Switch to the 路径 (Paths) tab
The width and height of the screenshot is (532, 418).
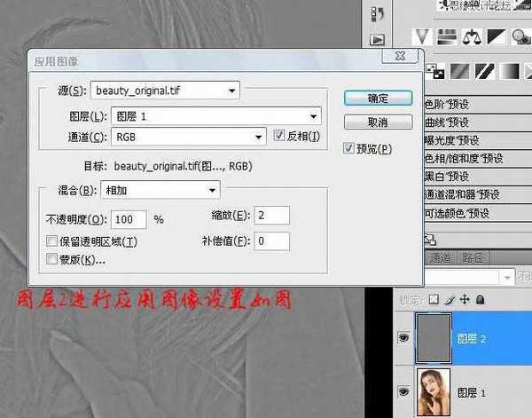473,258
